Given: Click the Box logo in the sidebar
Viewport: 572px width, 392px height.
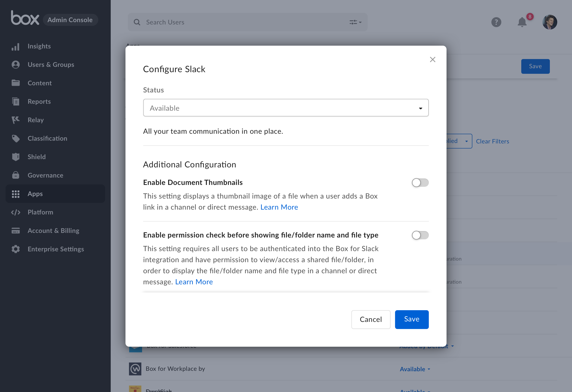Looking at the screenshot, I should click(25, 18).
